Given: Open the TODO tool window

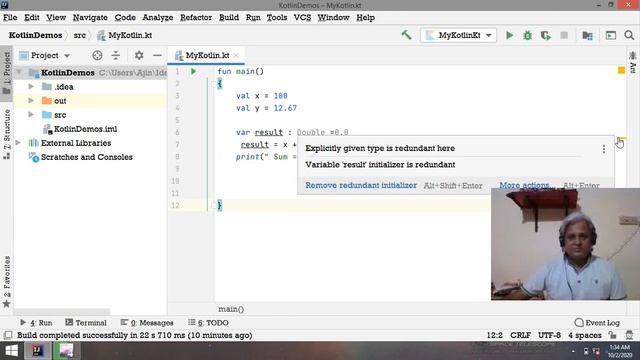Looking at the screenshot, I should [208, 322].
